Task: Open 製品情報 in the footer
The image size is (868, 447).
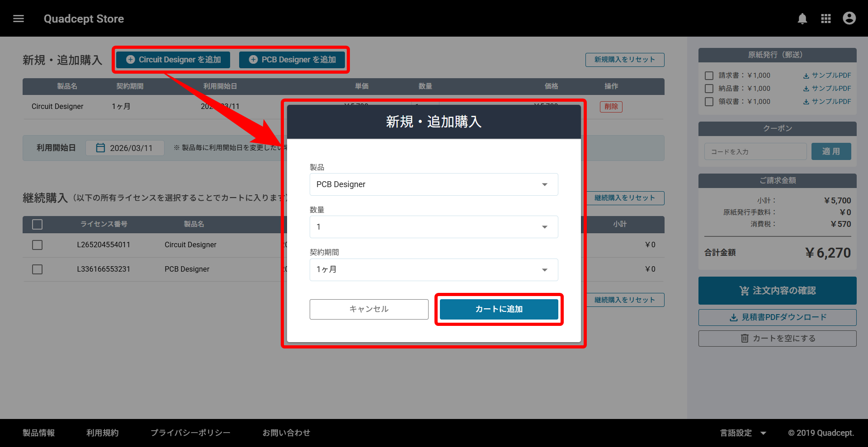Action: (39, 433)
